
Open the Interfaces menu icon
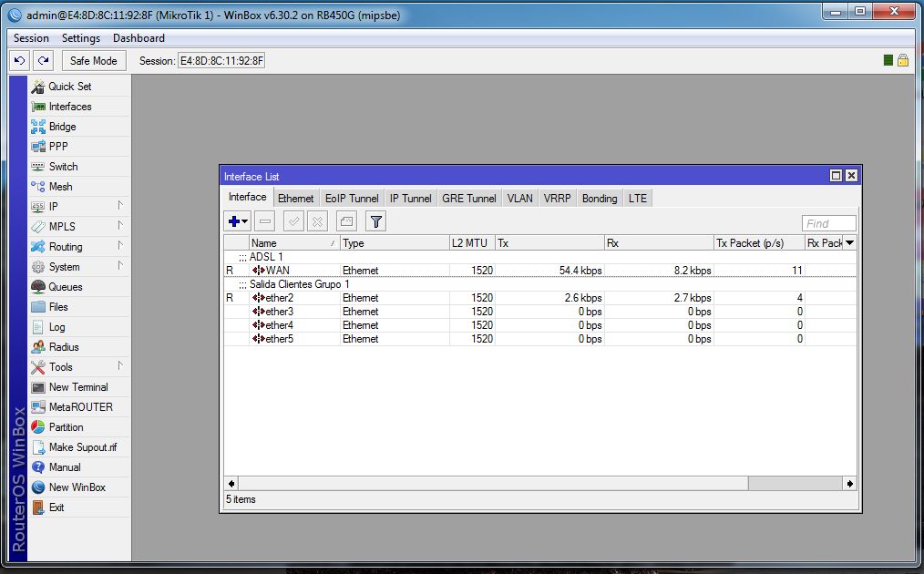coord(38,107)
